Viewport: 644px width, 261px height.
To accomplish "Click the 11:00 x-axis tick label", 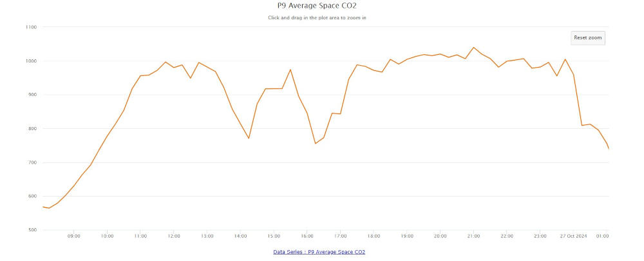I will click(140, 237).
